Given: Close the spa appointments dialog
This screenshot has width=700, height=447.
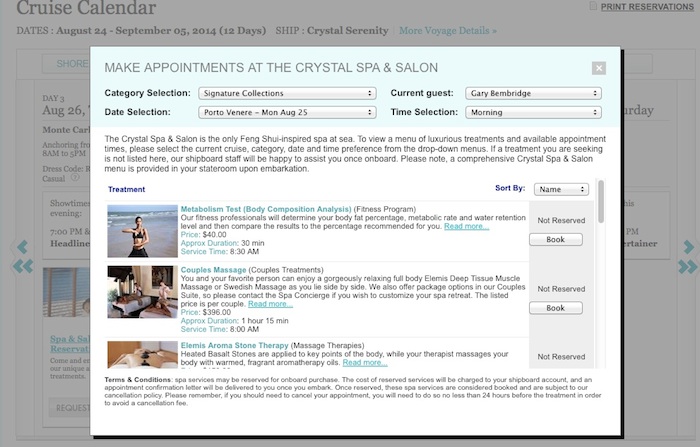Looking at the screenshot, I should pyautogui.click(x=599, y=68).
